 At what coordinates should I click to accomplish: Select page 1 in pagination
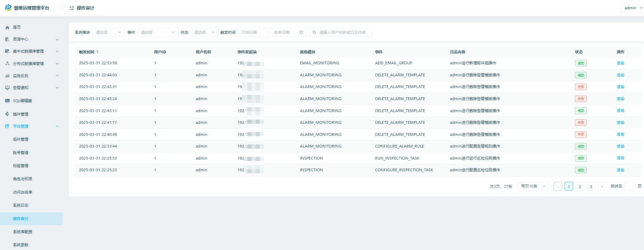click(569, 186)
